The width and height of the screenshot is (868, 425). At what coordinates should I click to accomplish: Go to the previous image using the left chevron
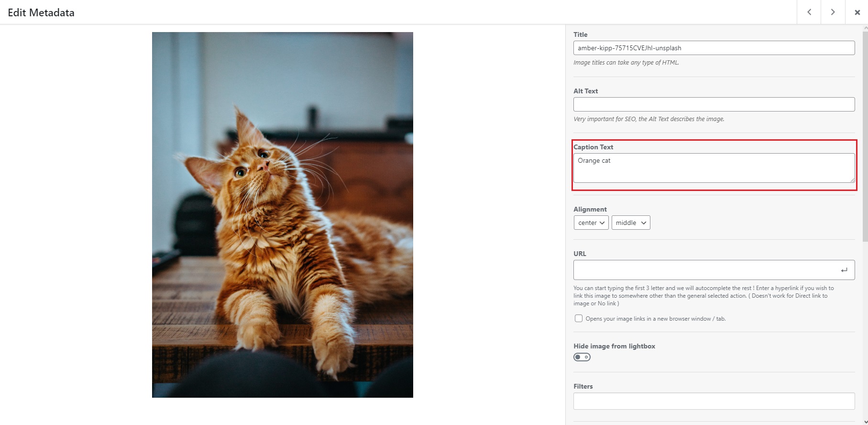tap(809, 12)
